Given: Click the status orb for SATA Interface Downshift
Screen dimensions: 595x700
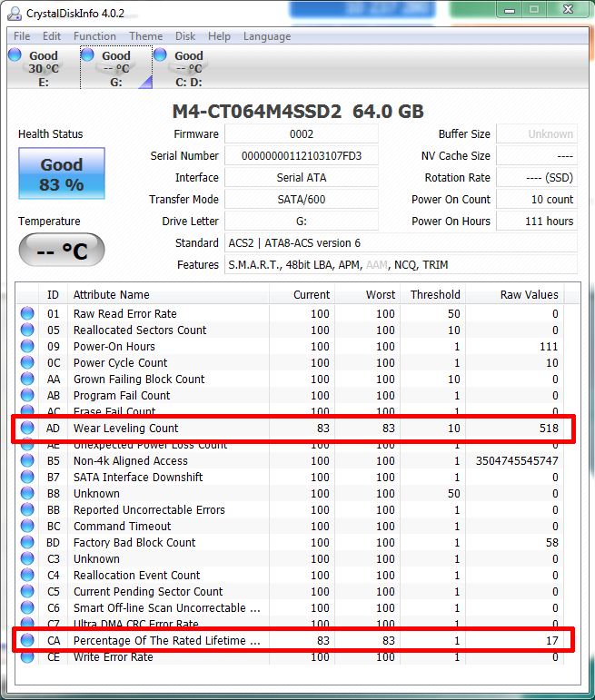Looking at the screenshot, I should point(27,477).
